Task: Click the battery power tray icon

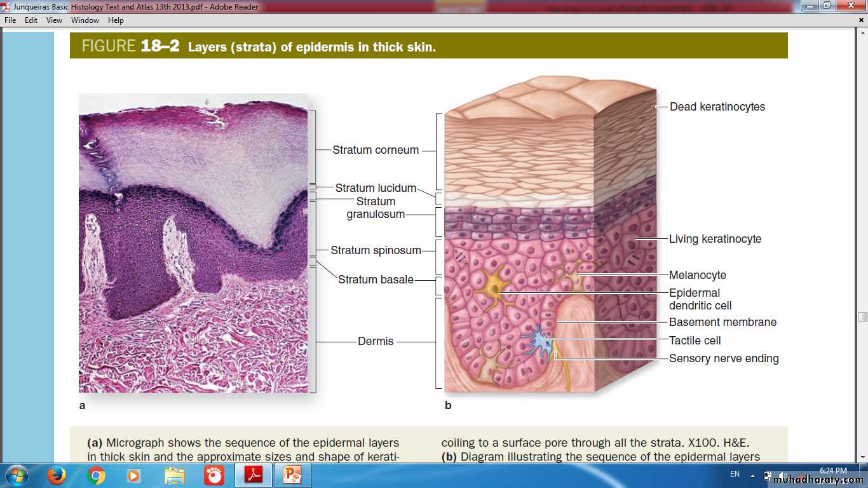Action: (x=768, y=475)
